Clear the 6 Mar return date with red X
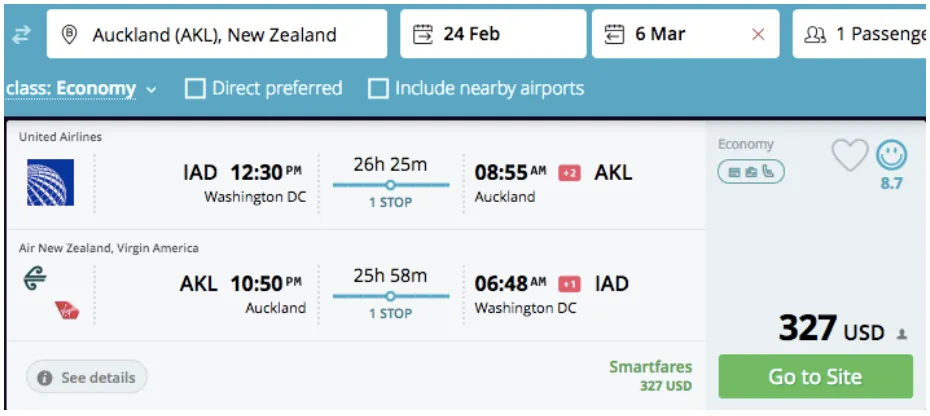The height and width of the screenshot is (416, 930). (758, 34)
